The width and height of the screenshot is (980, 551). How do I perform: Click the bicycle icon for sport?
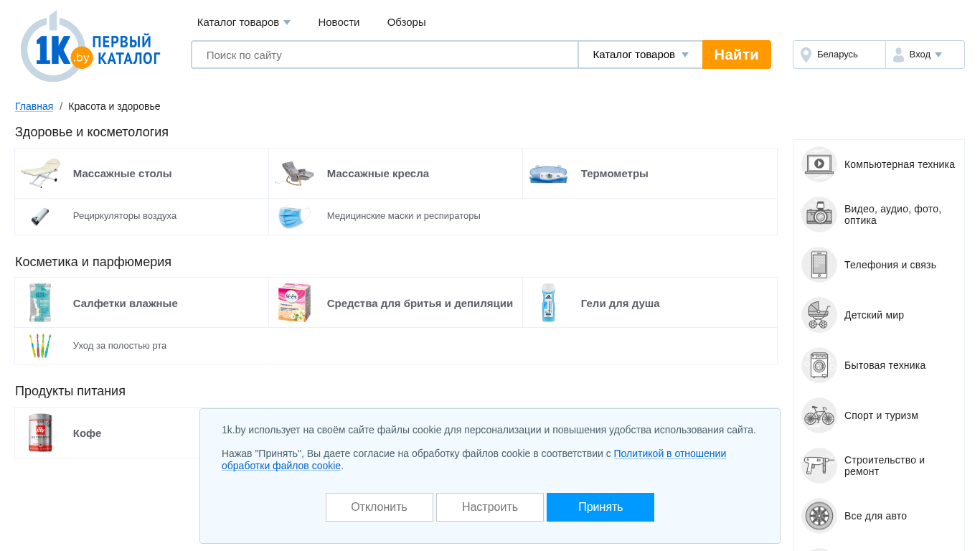point(819,415)
